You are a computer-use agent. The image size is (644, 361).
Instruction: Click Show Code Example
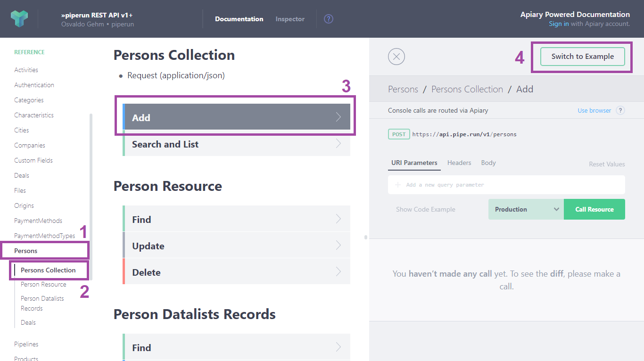point(426,209)
